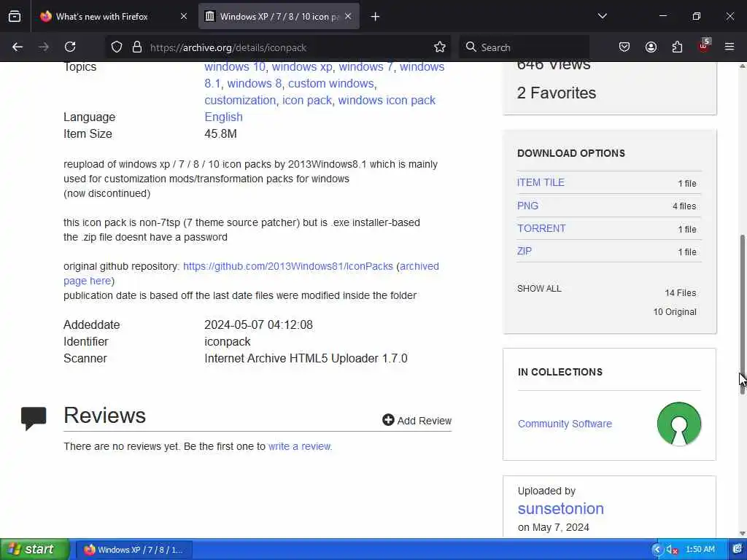This screenshot has width=747, height=560.
Task: Close the What's new with Firefox tab
Action: pos(184,16)
